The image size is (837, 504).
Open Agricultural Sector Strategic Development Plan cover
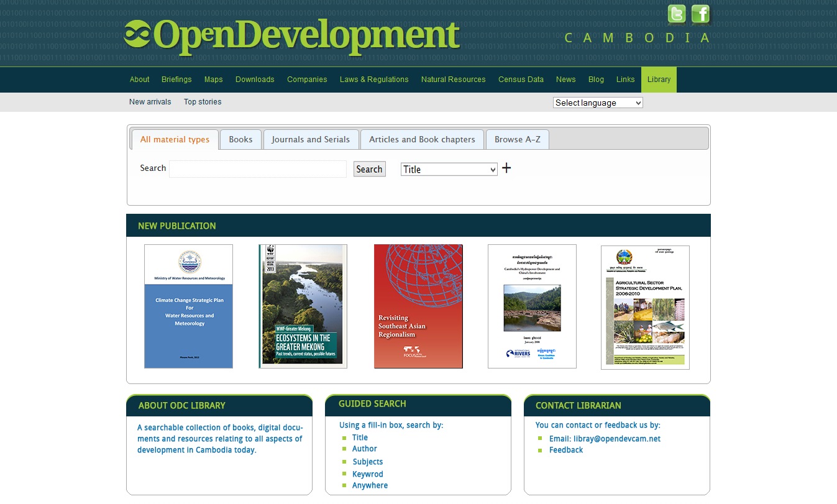[x=645, y=308]
